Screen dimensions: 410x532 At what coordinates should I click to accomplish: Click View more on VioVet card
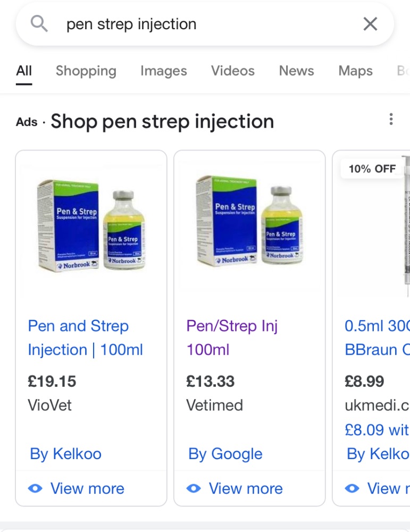[88, 488]
